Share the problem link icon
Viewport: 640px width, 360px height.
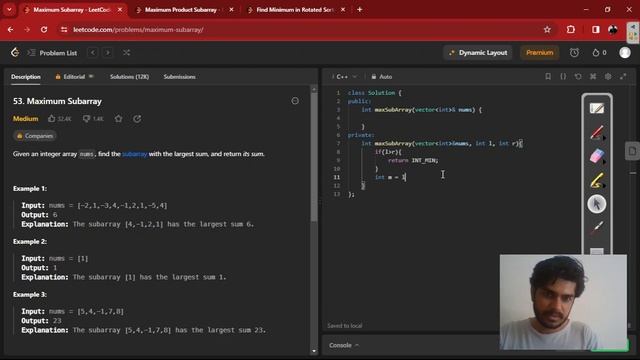137,119
